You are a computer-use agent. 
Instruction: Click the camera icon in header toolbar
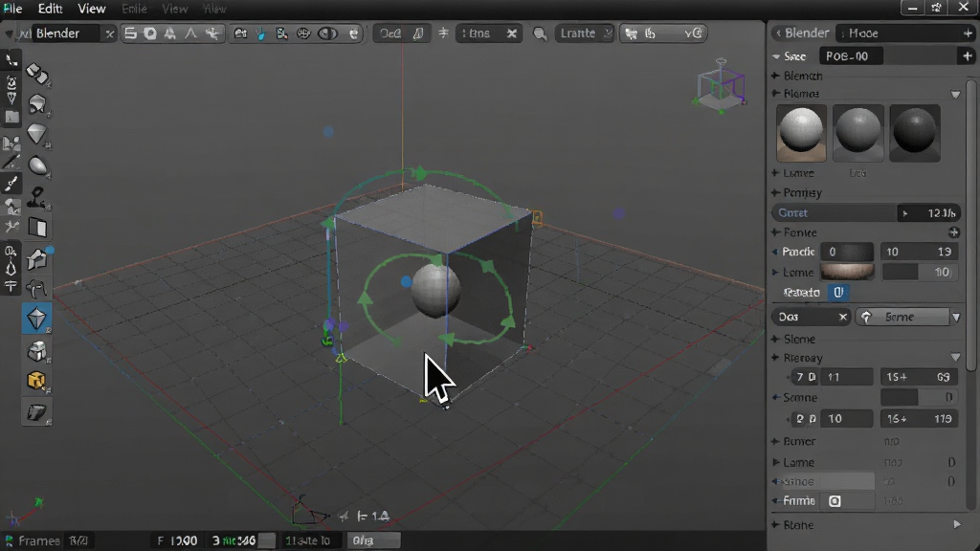click(x=240, y=33)
